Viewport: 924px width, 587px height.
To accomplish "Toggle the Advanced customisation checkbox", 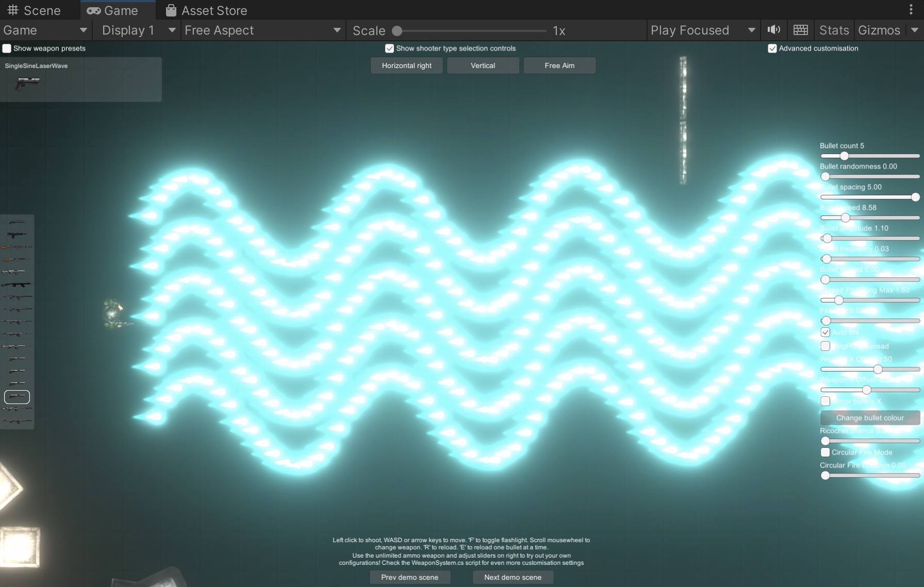I will click(x=772, y=48).
